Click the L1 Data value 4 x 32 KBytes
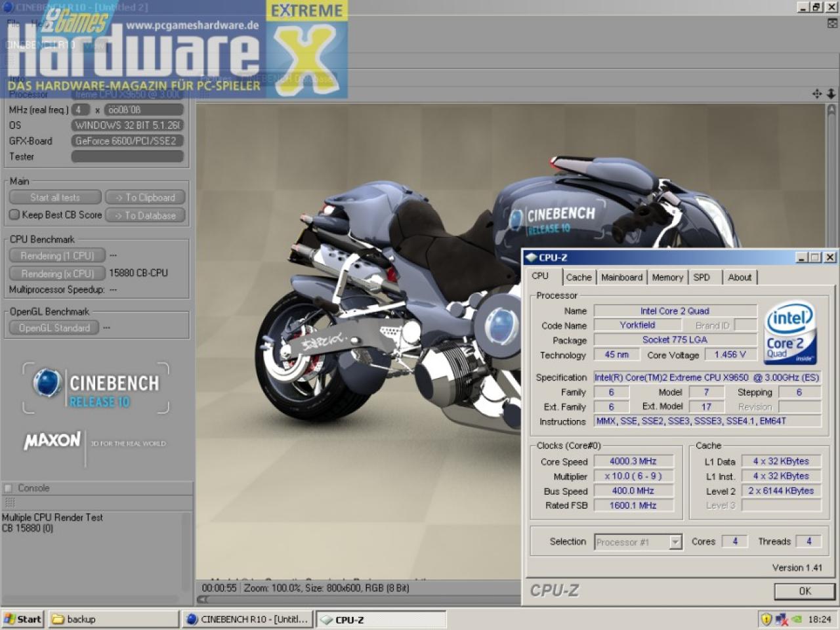840x630 pixels. (x=781, y=461)
